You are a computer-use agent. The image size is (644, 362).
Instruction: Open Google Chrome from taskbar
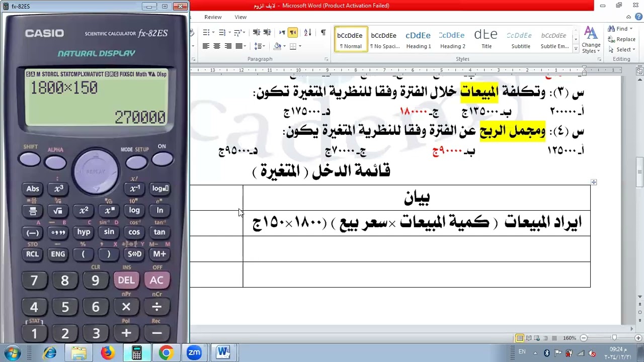click(x=166, y=352)
